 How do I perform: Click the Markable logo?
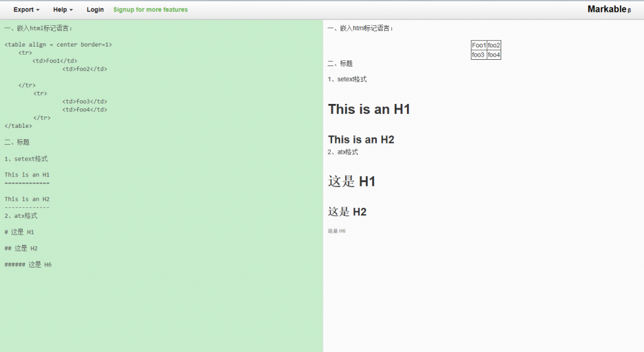pos(609,9)
